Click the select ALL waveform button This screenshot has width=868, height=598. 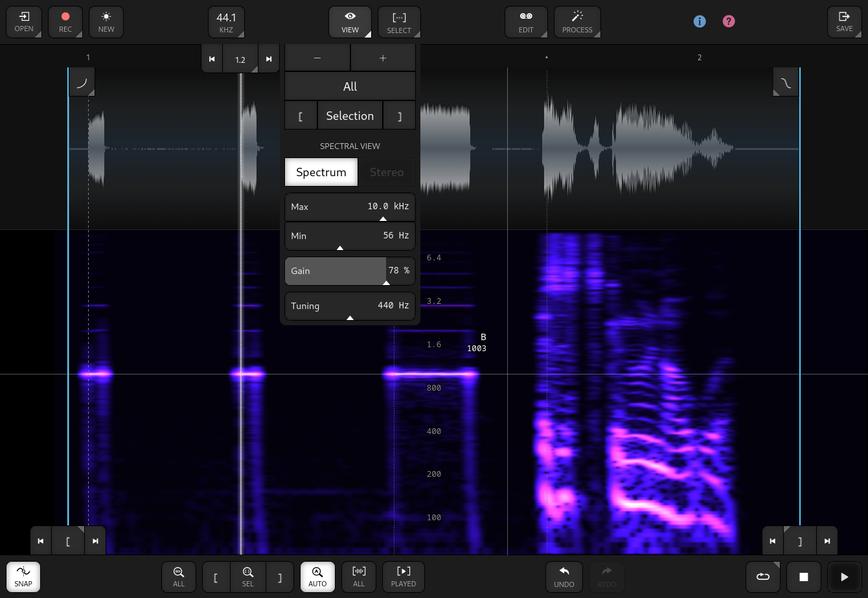pos(359,576)
